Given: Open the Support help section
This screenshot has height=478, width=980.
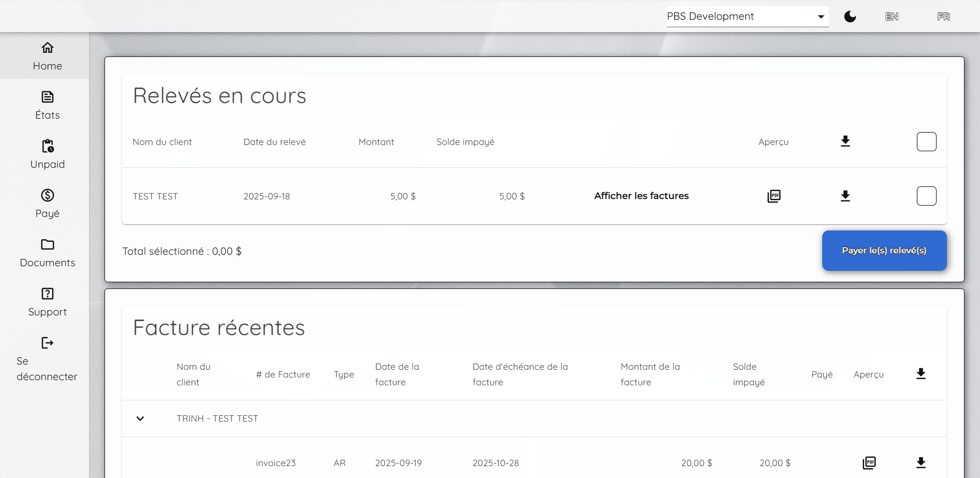Looking at the screenshot, I should [47, 302].
